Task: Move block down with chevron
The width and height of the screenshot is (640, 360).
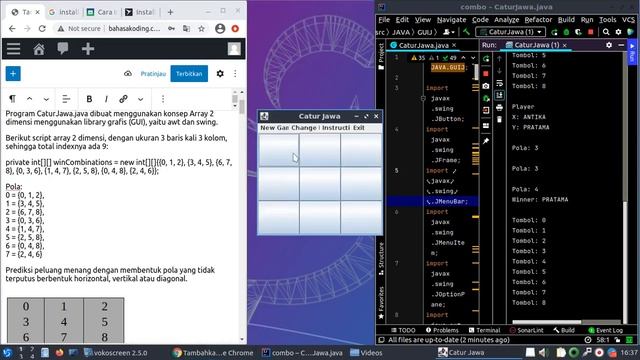Action: (x=46, y=99)
